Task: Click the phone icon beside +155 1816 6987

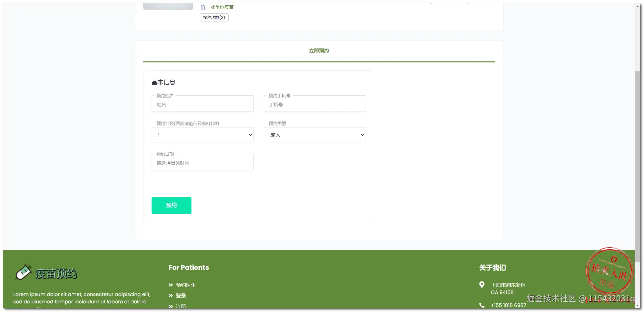Action: tap(482, 305)
